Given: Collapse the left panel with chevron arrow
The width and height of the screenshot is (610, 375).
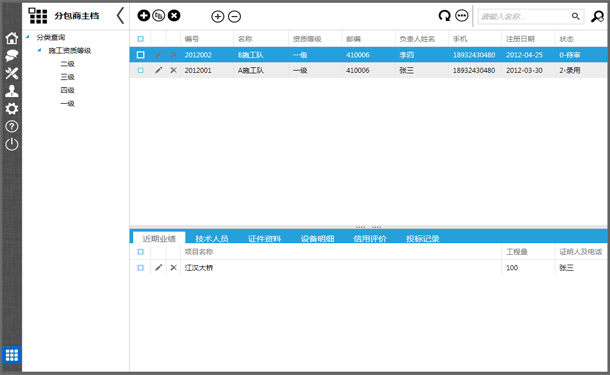Looking at the screenshot, I should pyautogui.click(x=121, y=16).
